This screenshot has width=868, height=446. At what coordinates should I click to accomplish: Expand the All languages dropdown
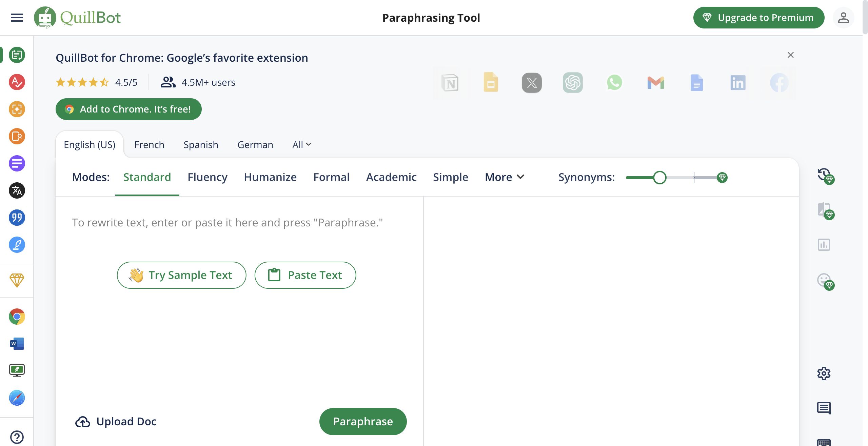(x=301, y=145)
